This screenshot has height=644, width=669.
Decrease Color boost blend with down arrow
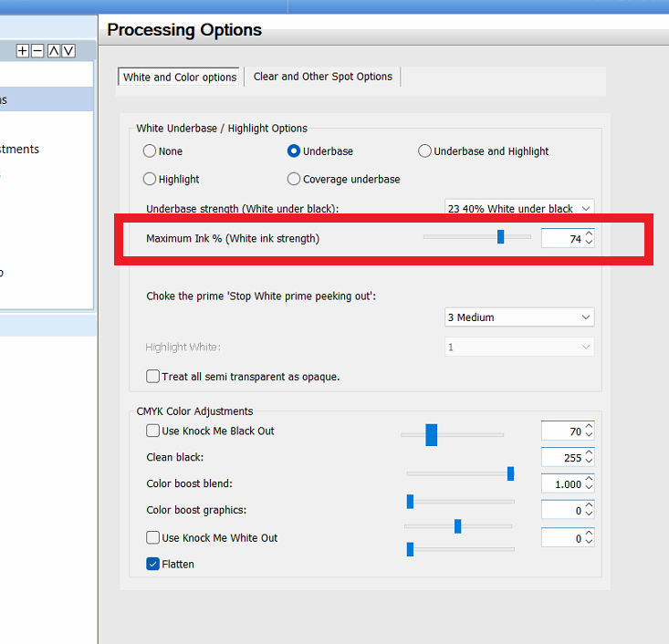[590, 487]
